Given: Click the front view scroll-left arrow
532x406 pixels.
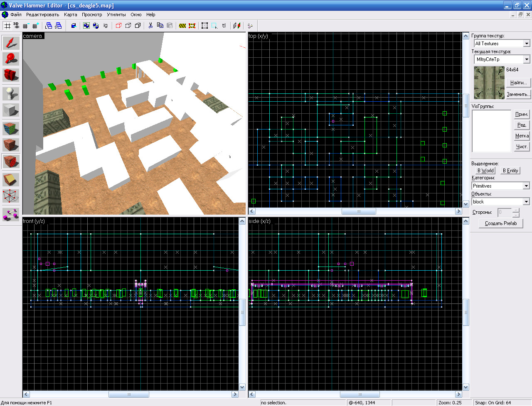Looking at the screenshot, I should pos(26,394).
